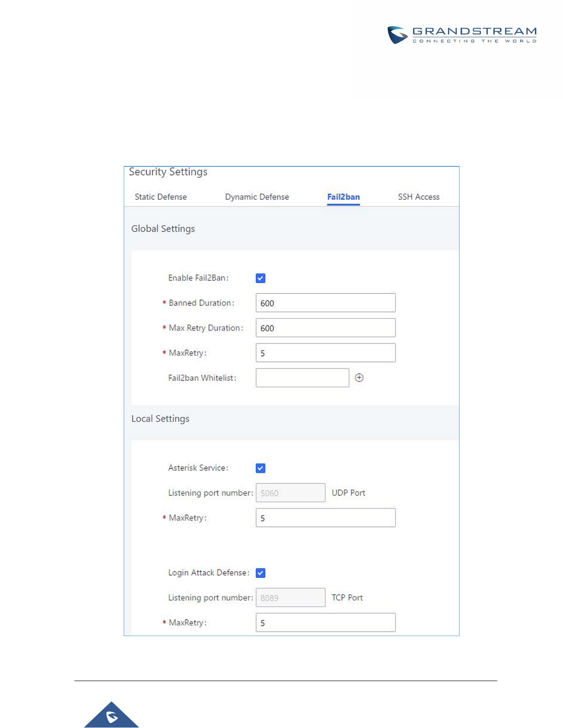Image resolution: width=563 pixels, height=728 pixels.
Task: Go to the SSH Access tab
Action: coord(419,197)
